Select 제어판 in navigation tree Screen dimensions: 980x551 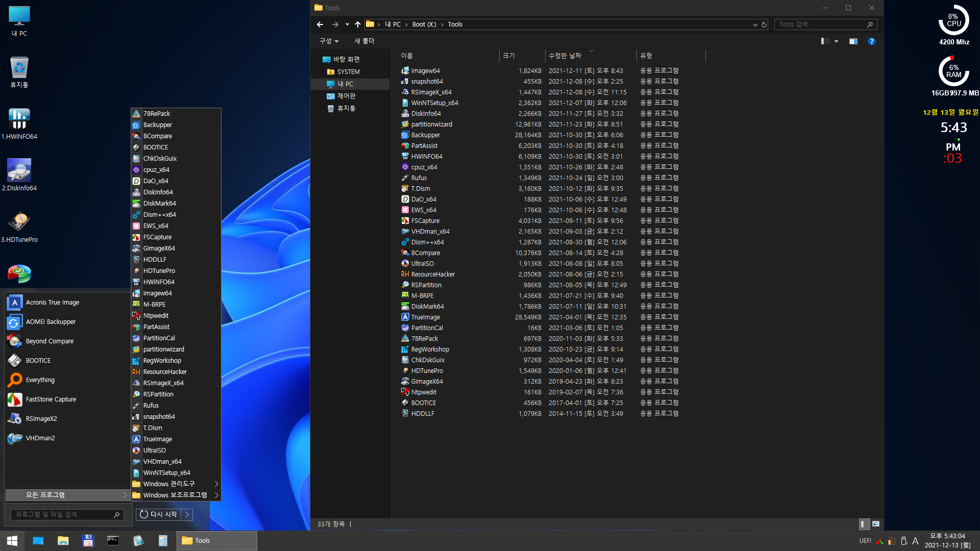point(346,96)
